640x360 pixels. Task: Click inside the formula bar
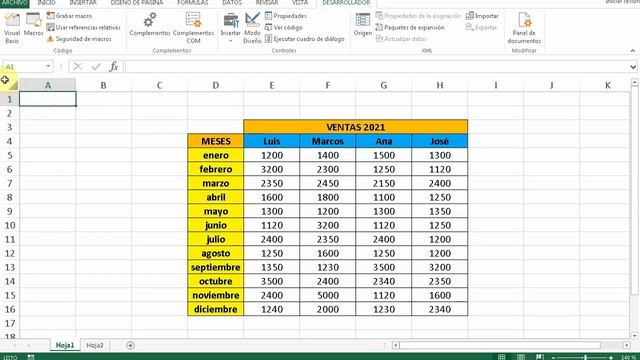pos(376,67)
